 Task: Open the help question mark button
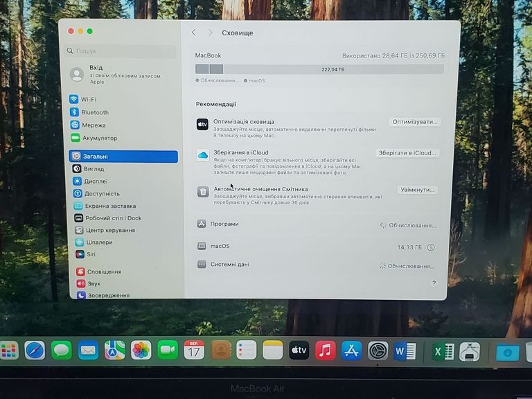[x=434, y=283]
